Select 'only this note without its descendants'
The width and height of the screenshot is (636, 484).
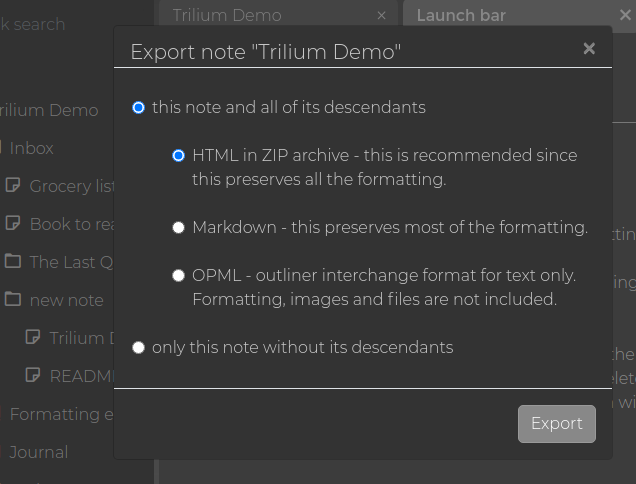pos(139,348)
